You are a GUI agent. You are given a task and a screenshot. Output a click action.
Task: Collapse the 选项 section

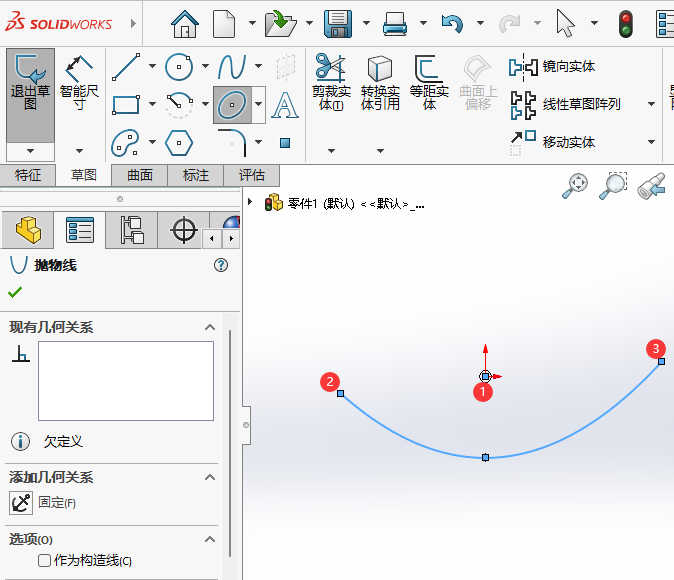click(x=210, y=539)
